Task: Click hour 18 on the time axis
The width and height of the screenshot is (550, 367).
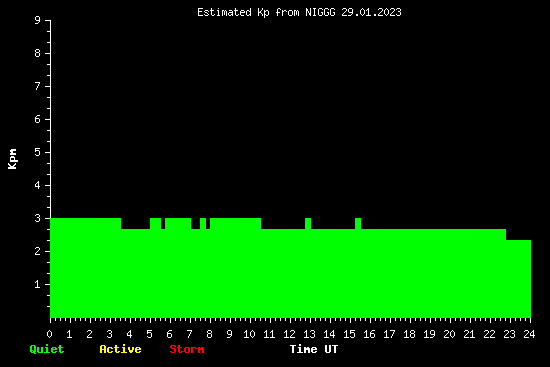Action: [409, 334]
